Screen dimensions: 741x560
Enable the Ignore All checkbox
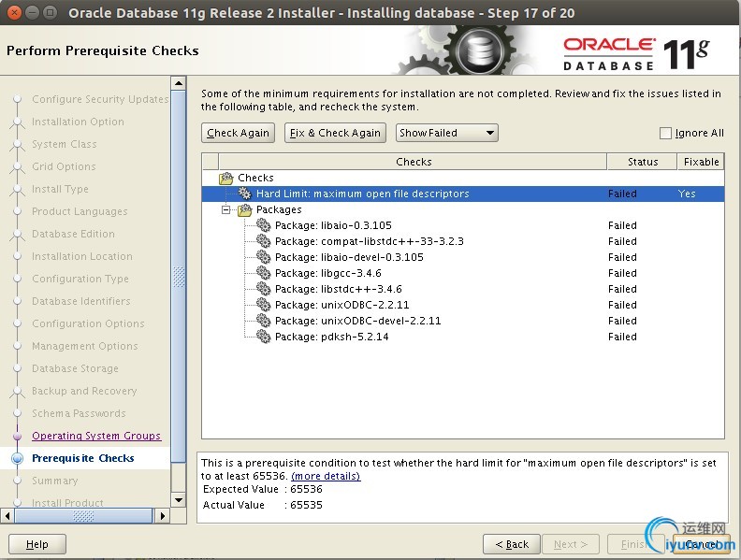665,133
